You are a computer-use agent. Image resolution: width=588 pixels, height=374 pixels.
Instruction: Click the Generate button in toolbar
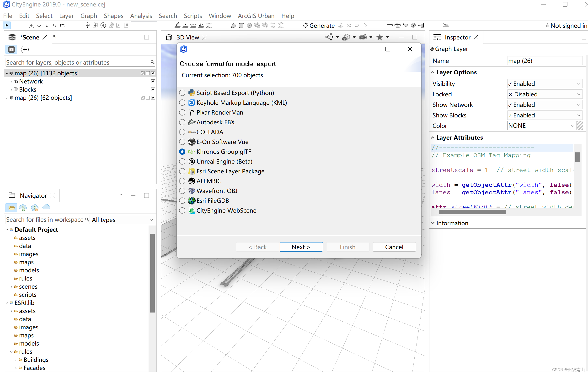pos(319,25)
